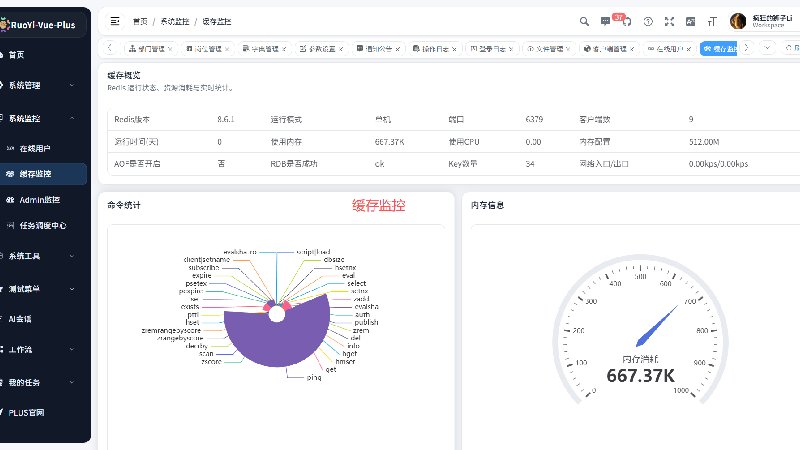Close the 部门管理 tab
800x450 pixels.
(x=170, y=49)
